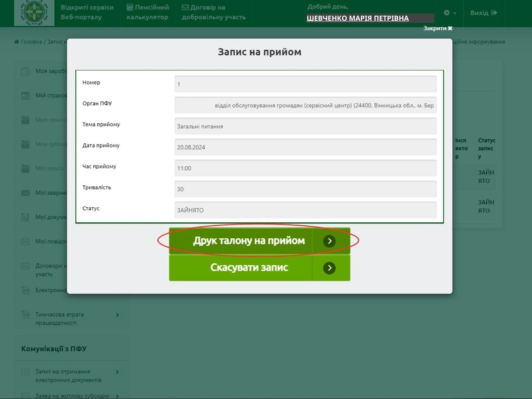Open Договір на добровільну участь menu

214,12
